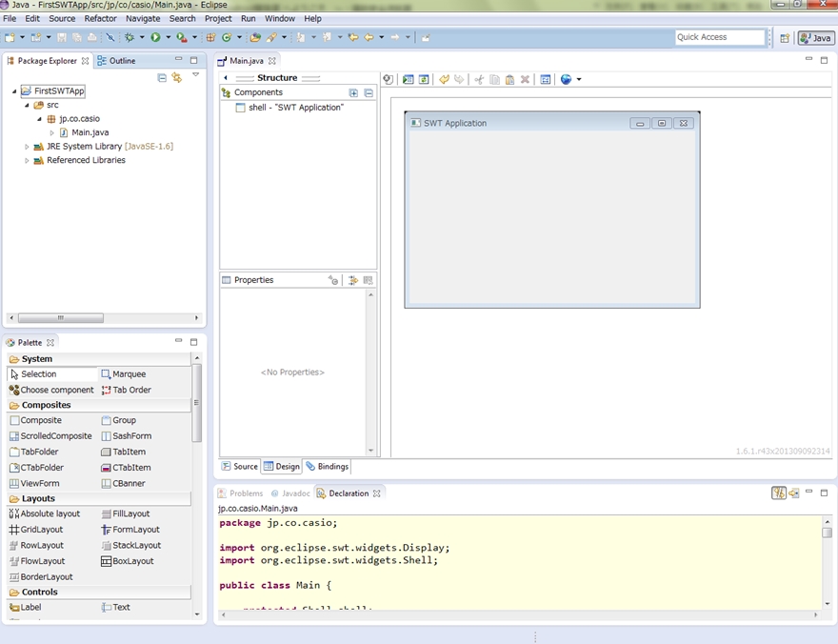Click the Undo arrow in designer toolbar
The height and width of the screenshot is (644, 838).
click(444, 80)
